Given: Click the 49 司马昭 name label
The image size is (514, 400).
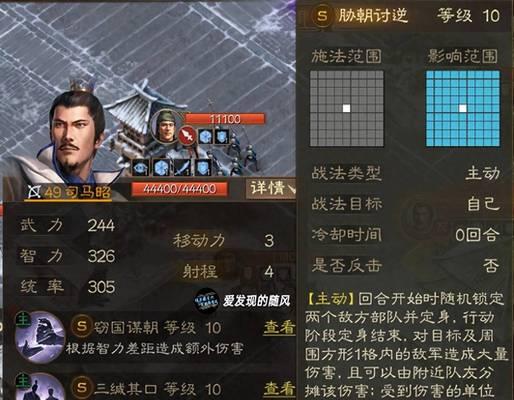Looking at the screenshot, I should tap(77, 192).
